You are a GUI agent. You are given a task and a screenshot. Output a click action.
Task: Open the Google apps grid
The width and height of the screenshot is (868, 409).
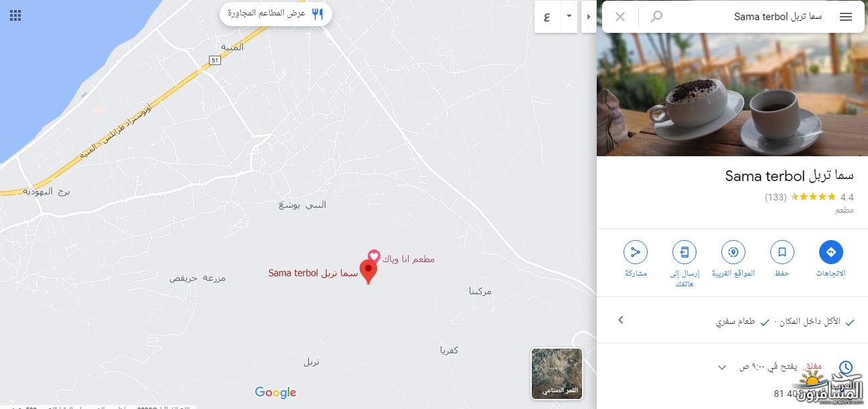[15, 15]
